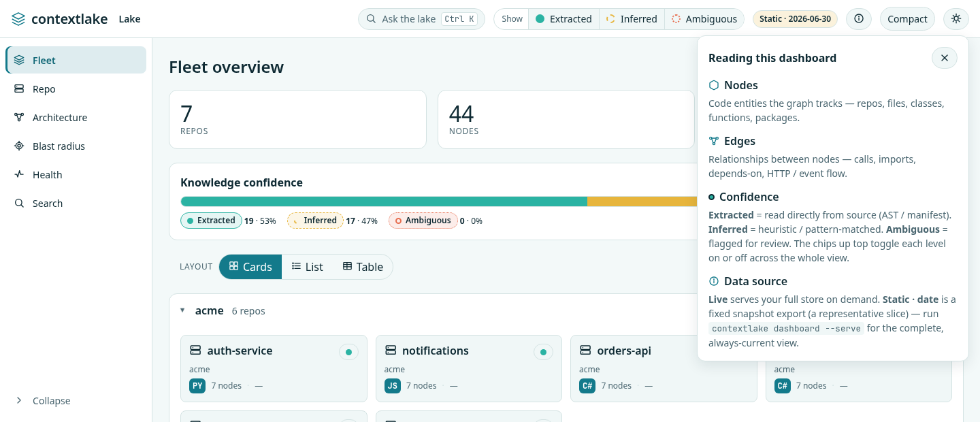The width and height of the screenshot is (980, 422).
Task: Click the contextlake logo icon
Action: [18, 19]
